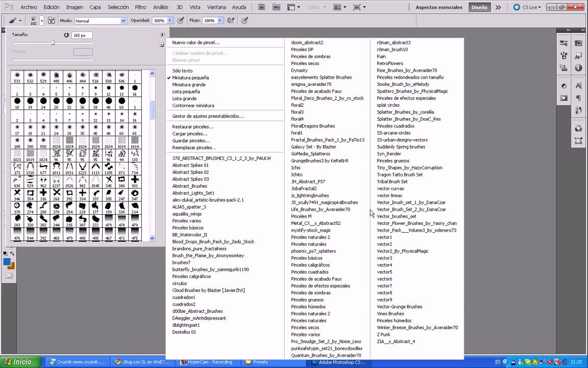This screenshot has height=368, width=588.
Task: Open the Brush Presets panel icon
Action: pos(563,43)
